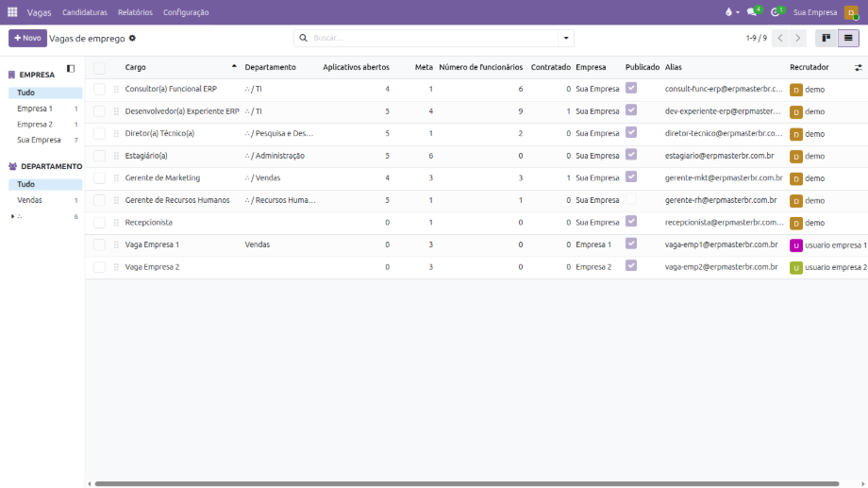Switch to Kanban view
868x488 pixels.
coord(826,39)
